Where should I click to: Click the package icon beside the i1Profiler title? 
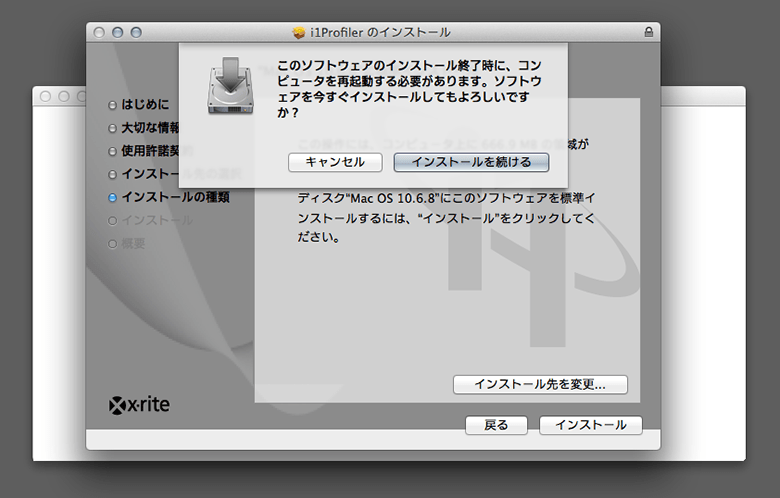coord(298,33)
